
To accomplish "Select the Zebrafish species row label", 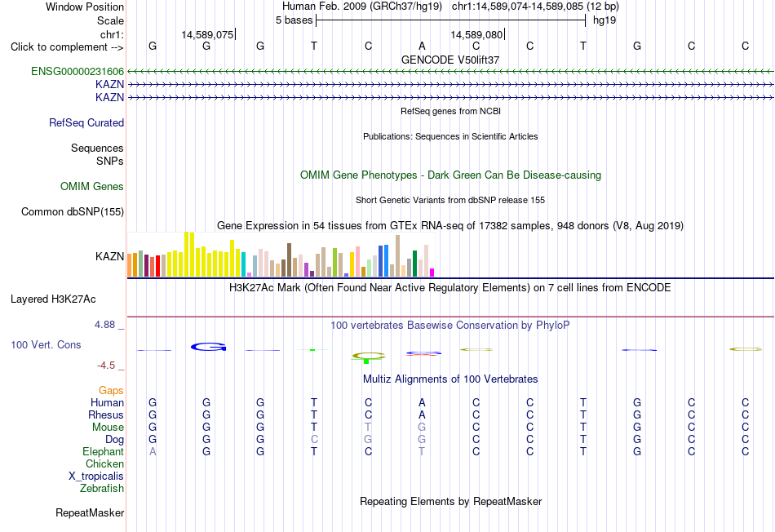I will [102, 488].
